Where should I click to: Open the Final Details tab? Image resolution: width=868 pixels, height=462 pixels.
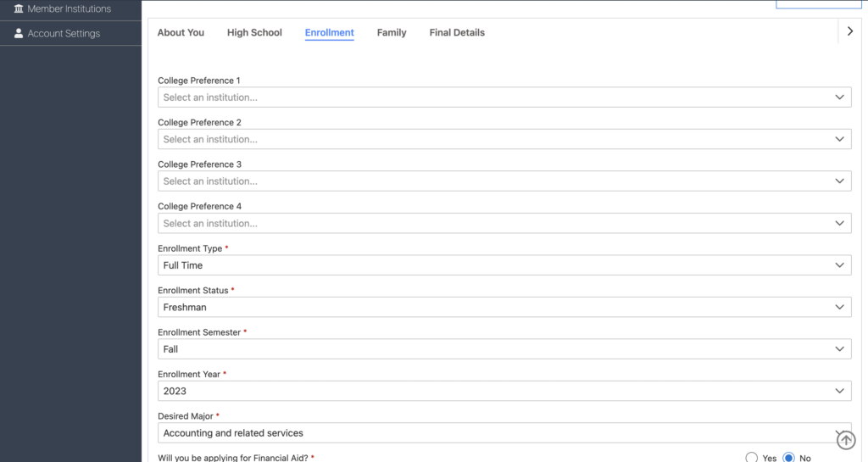click(457, 33)
